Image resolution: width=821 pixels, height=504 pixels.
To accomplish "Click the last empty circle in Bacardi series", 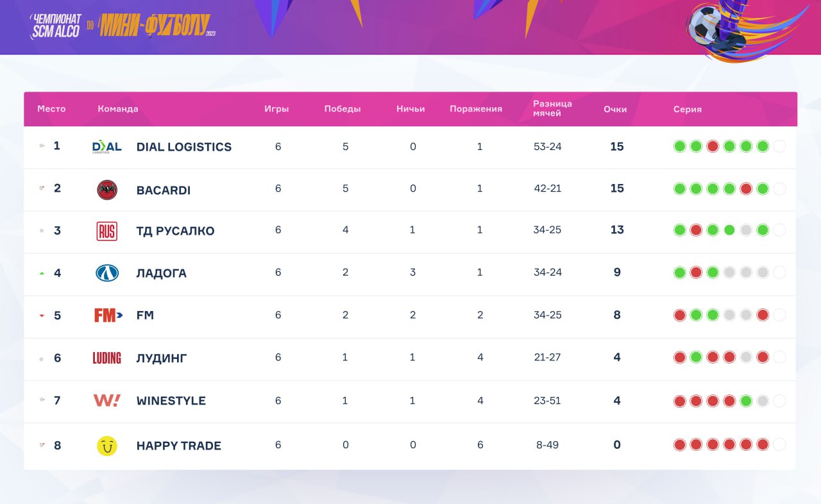I will tap(779, 189).
